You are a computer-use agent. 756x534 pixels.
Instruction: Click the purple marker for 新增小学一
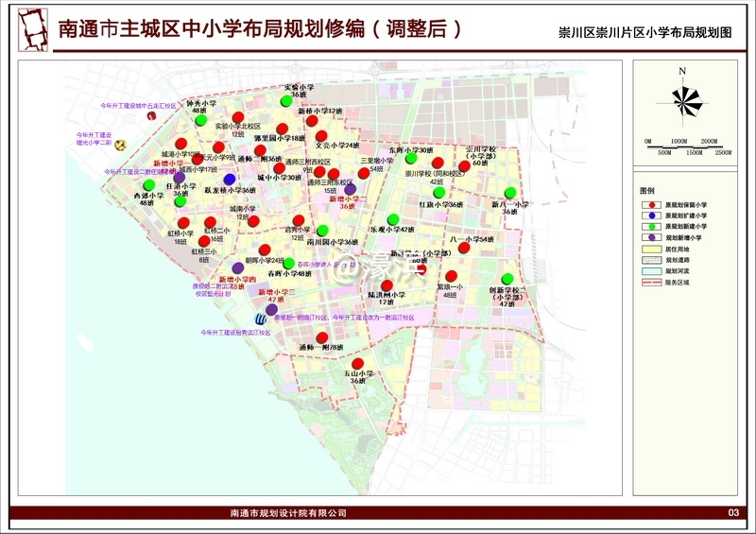pyautogui.click(x=180, y=178)
